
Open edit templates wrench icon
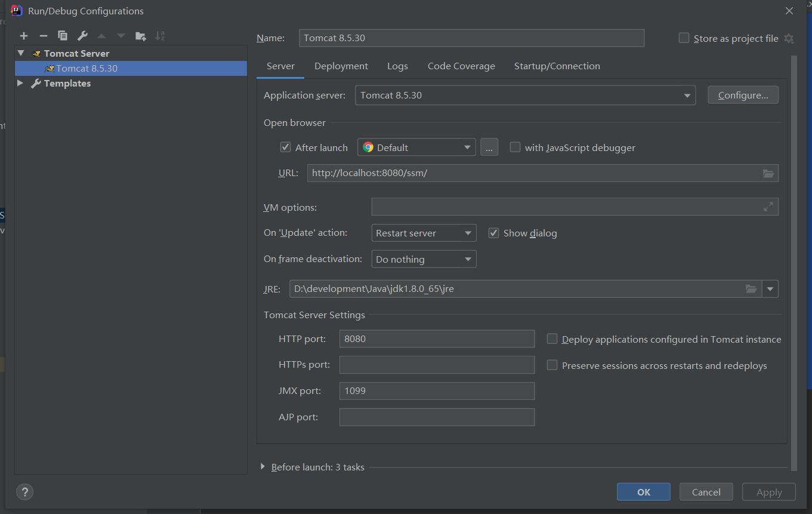82,36
